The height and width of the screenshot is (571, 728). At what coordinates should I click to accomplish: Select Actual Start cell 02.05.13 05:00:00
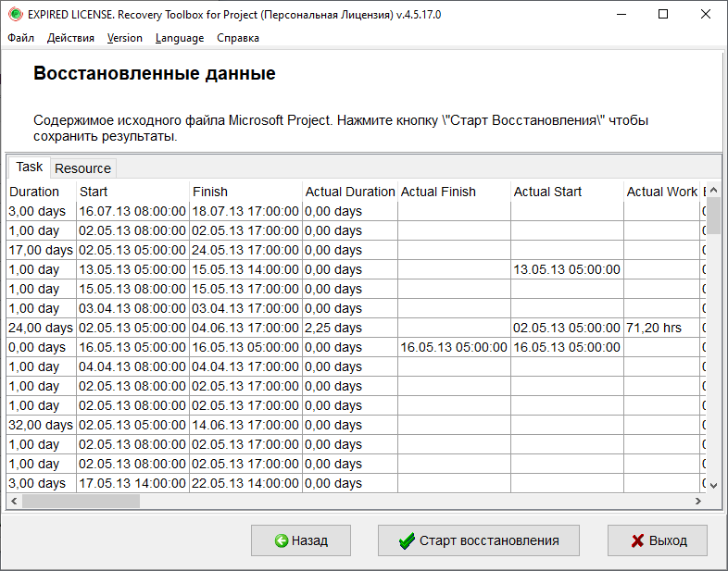coord(567,328)
